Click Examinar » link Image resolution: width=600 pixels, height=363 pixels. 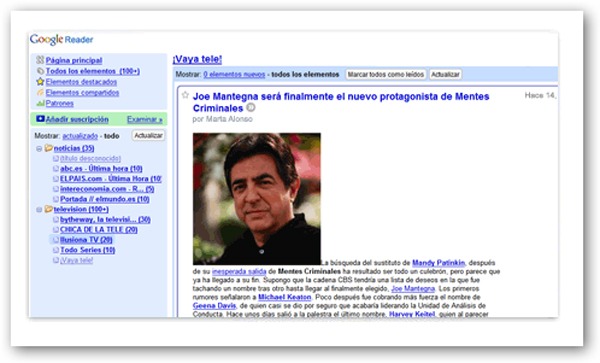pos(145,119)
